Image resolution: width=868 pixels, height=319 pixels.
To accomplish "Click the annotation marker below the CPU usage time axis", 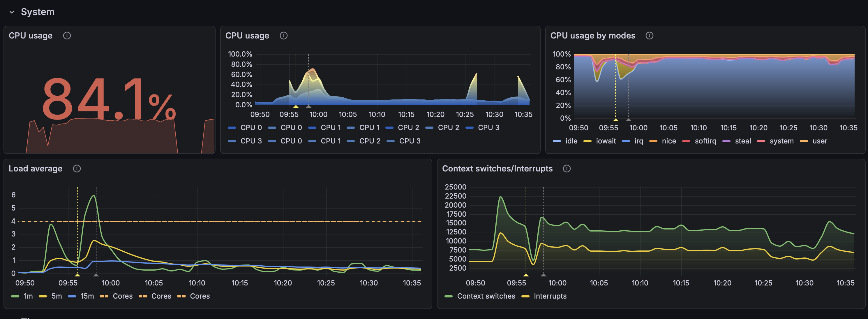I will [x=296, y=107].
